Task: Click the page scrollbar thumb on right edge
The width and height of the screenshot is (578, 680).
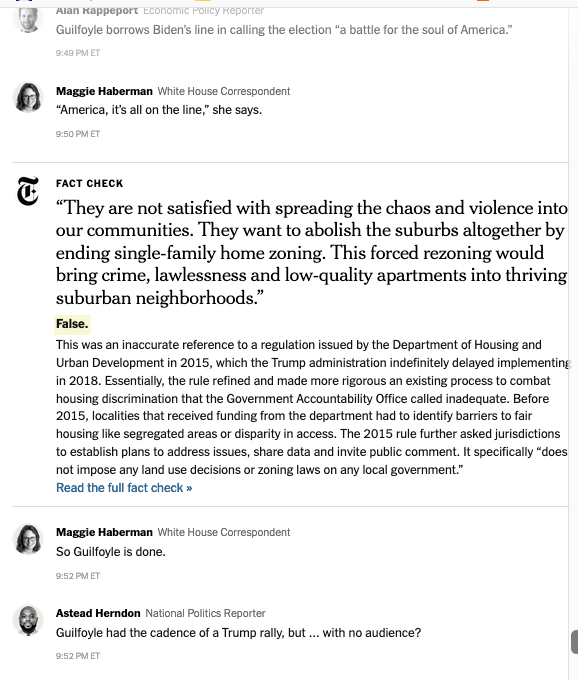Action: [x=575, y=642]
